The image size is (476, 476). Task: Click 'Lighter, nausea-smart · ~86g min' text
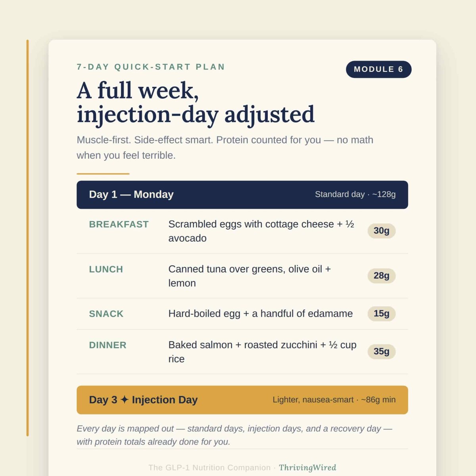click(x=334, y=400)
